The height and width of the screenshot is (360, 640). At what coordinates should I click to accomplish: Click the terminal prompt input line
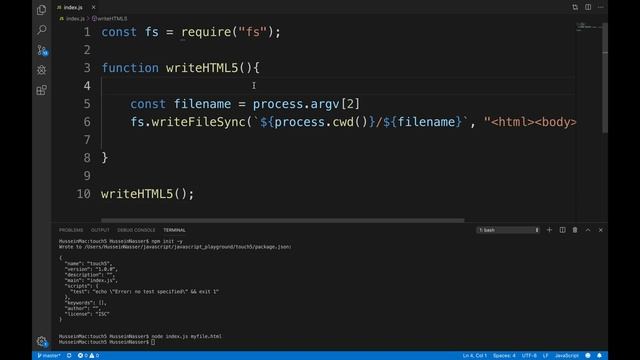(x=153, y=342)
